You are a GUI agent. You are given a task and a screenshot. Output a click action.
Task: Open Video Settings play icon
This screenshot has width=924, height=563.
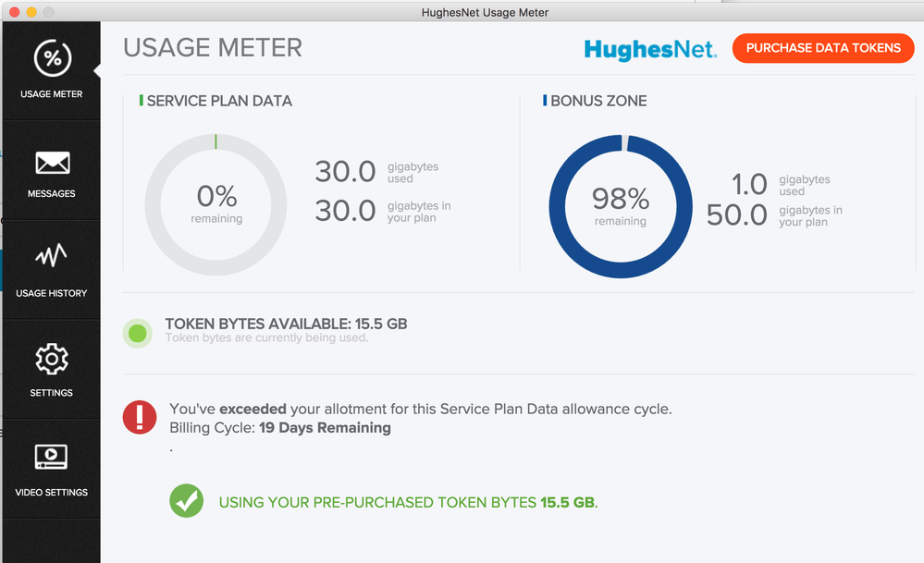(x=52, y=456)
